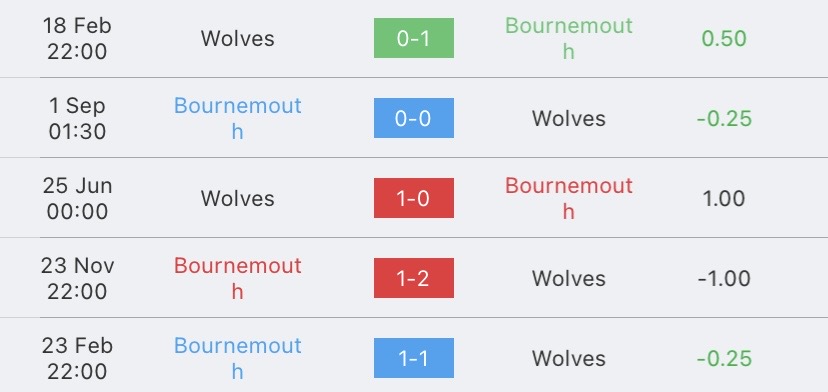Open green Bournemouth team link, 18 Feb
This screenshot has height=392, width=828.
click(569, 38)
